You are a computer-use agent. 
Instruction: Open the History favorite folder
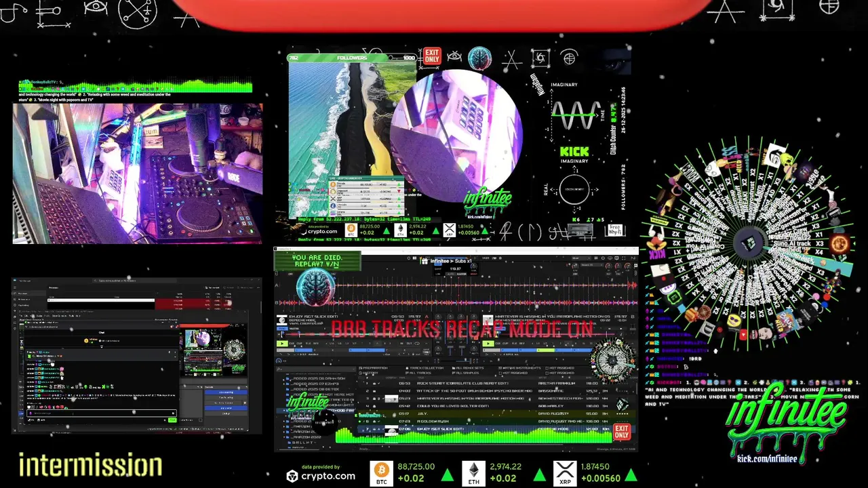pos(370,373)
